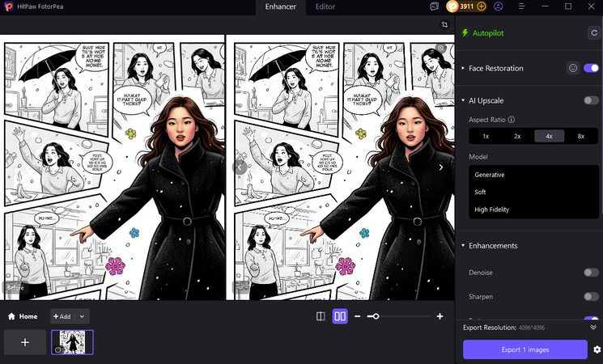Choose the 8x upscale ratio

580,136
